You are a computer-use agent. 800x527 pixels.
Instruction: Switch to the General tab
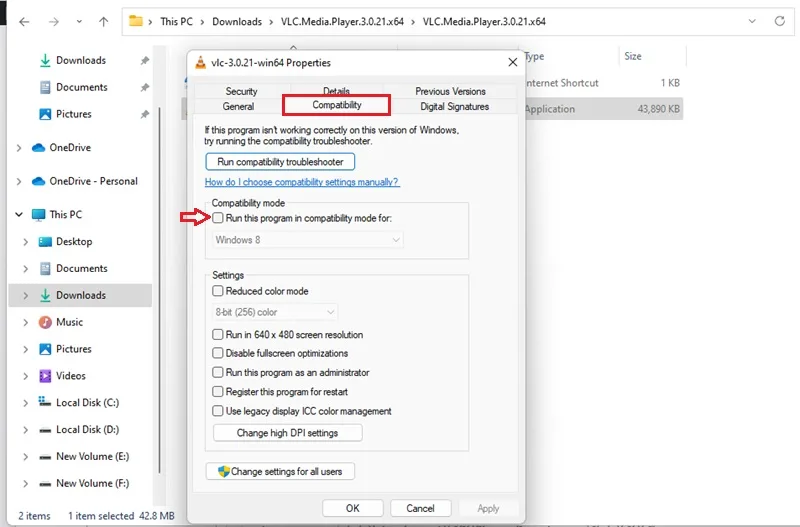click(x=238, y=106)
